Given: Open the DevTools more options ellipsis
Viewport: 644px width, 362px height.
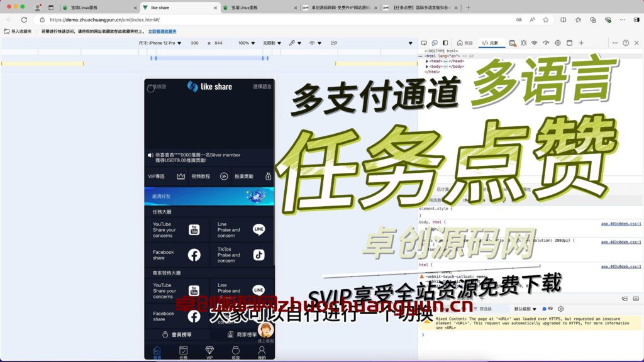Looking at the screenshot, I should [x=615, y=43].
